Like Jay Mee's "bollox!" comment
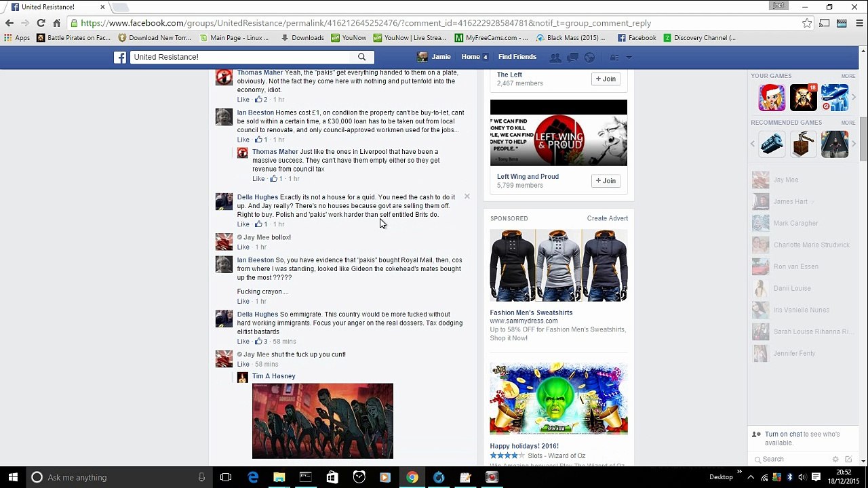The height and width of the screenshot is (488, 868). click(x=243, y=247)
